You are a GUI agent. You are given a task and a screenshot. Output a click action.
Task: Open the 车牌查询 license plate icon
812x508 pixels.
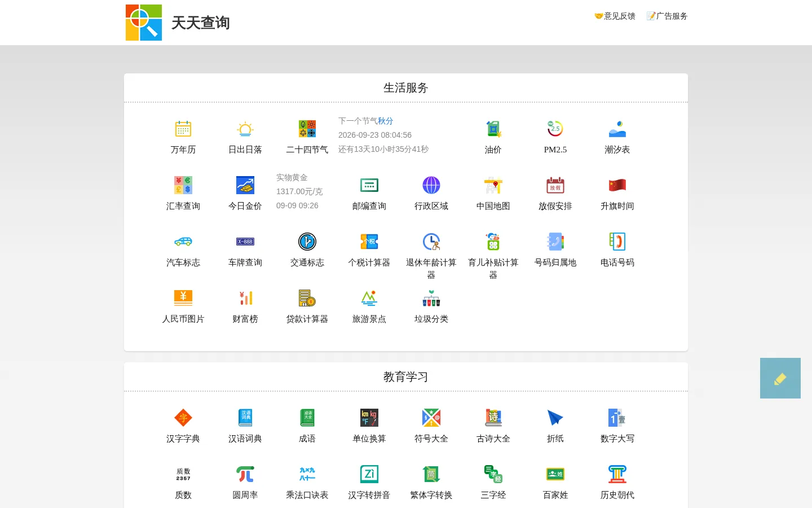coord(245,242)
